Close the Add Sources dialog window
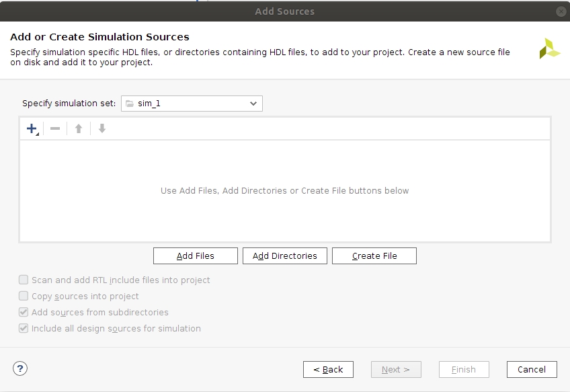570x392 pixels. pyautogui.click(x=561, y=11)
